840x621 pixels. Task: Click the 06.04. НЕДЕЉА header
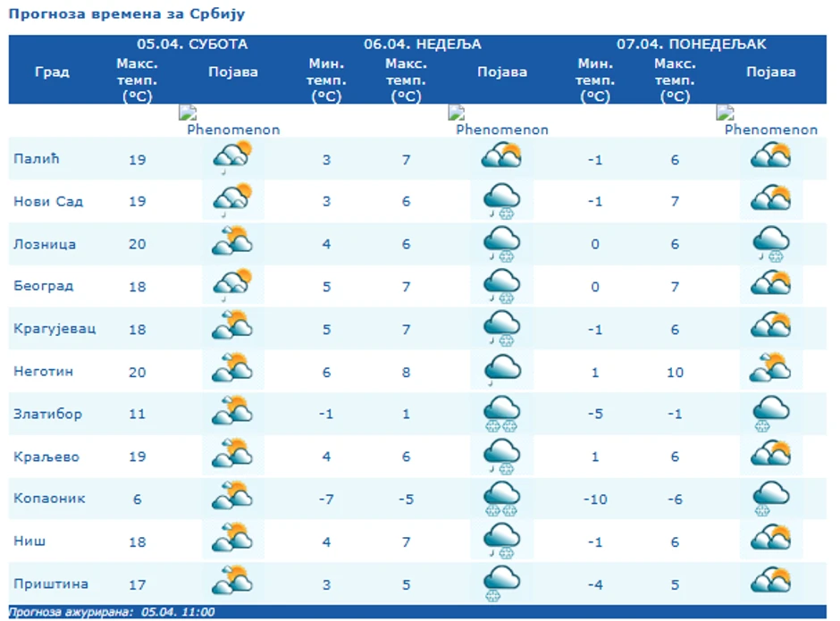[423, 44]
